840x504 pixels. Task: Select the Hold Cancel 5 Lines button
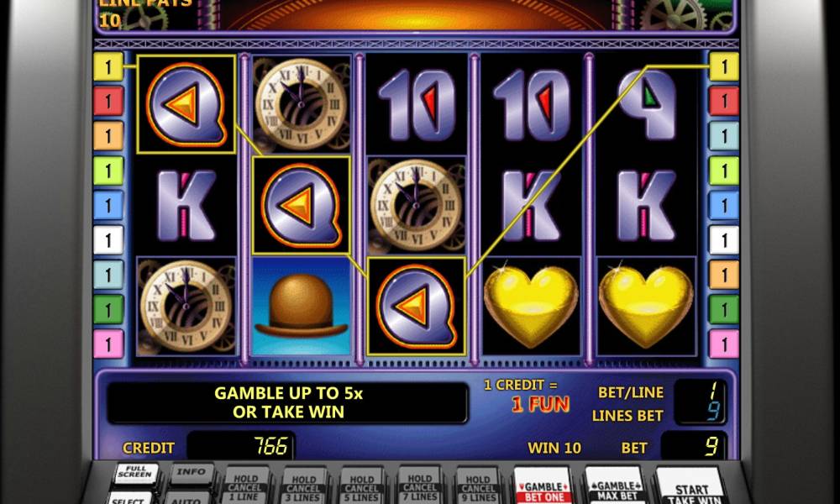point(361,486)
